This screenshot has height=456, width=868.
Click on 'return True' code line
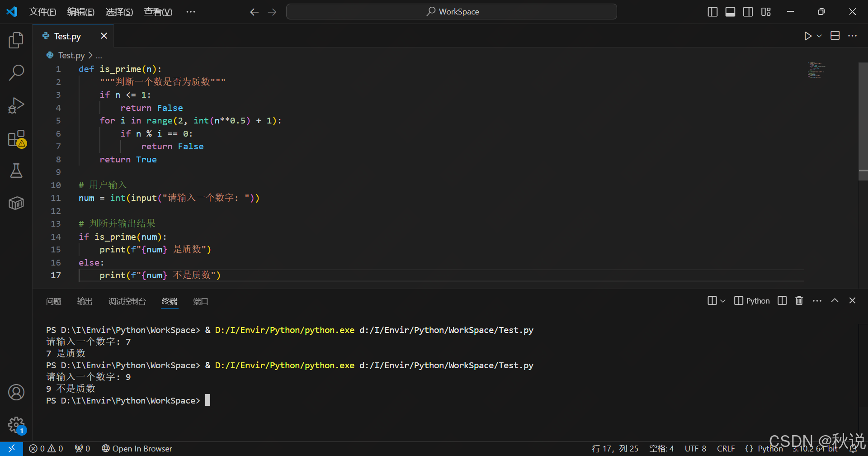click(128, 160)
